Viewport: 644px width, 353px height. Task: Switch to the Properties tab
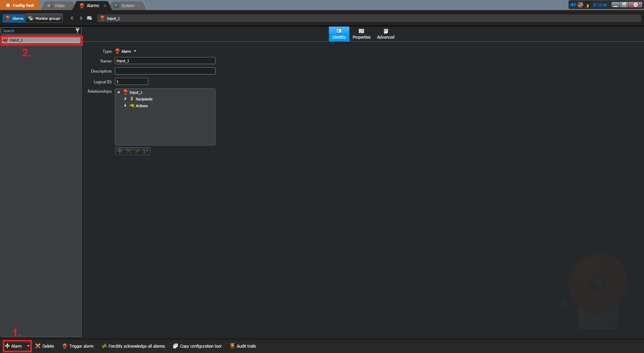pyautogui.click(x=361, y=34)
